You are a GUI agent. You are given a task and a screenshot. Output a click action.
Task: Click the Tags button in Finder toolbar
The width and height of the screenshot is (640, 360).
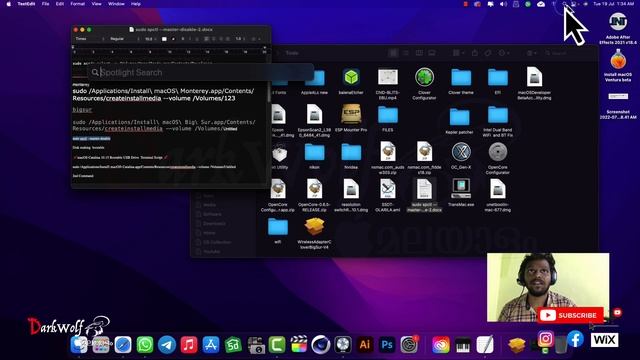(488, 53)
